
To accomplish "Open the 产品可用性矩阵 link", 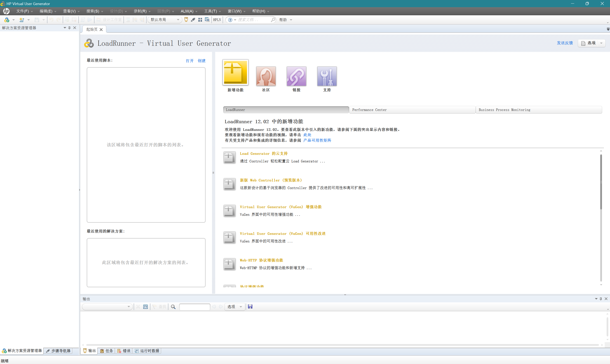I will pyautogui.click(x=317, y=140).
